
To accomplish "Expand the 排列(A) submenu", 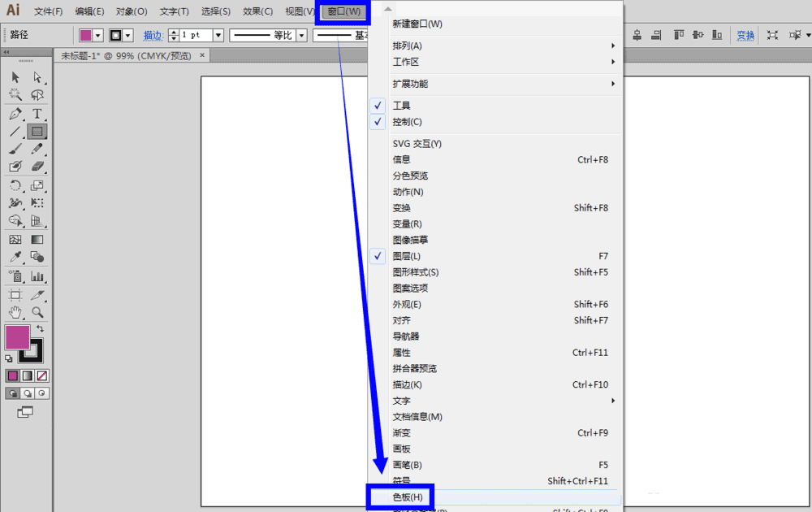I will 614,46.
